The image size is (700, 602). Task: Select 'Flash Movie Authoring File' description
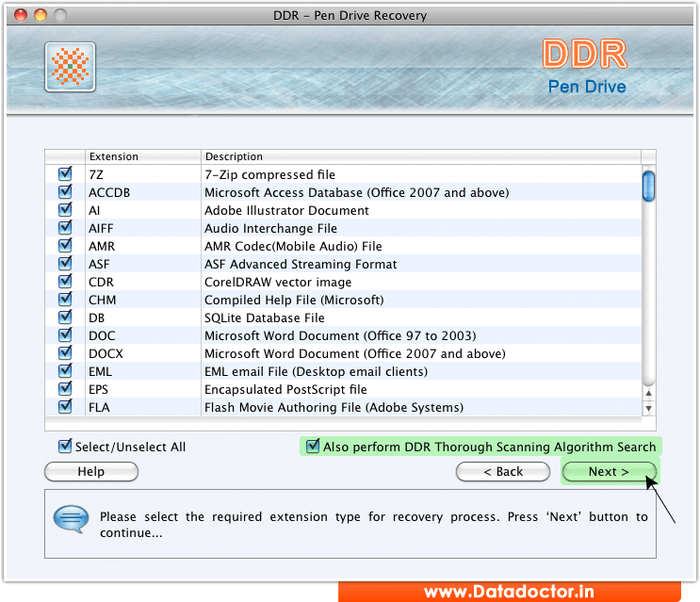(334, 407)
